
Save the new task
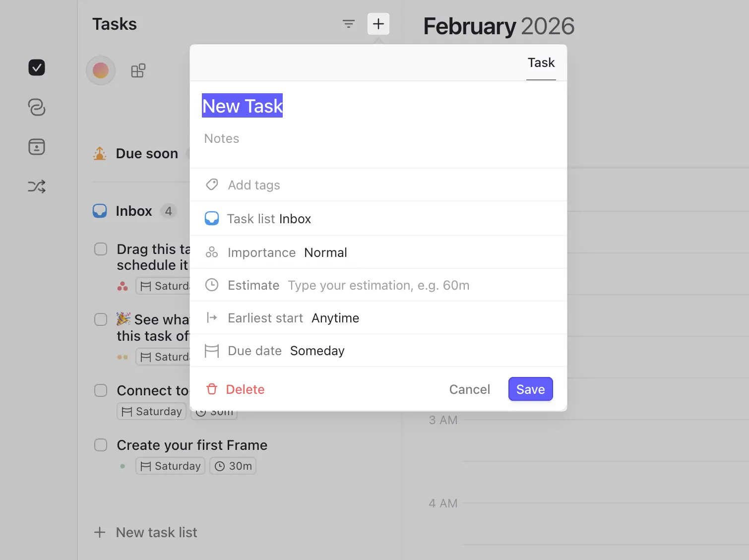point(530,389)
